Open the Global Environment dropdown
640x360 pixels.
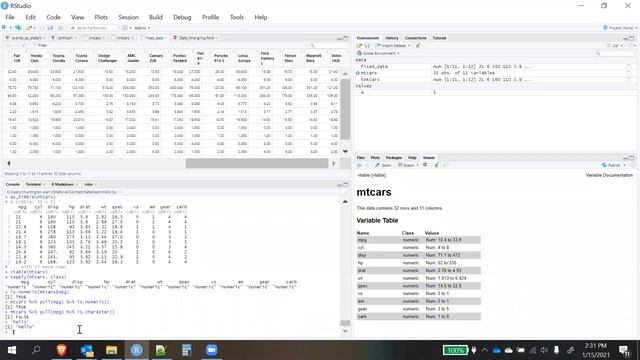click(378, 53)
